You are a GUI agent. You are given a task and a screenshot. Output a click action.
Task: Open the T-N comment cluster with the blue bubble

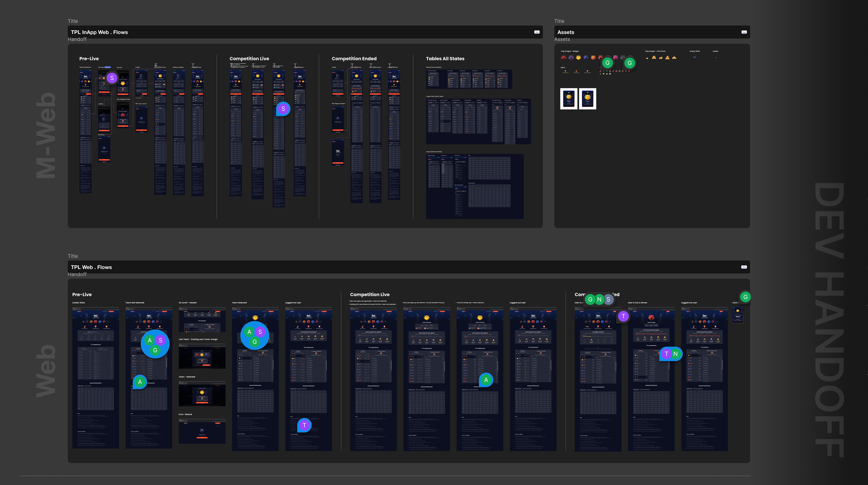pyautogui.click(x=671, y=354)
